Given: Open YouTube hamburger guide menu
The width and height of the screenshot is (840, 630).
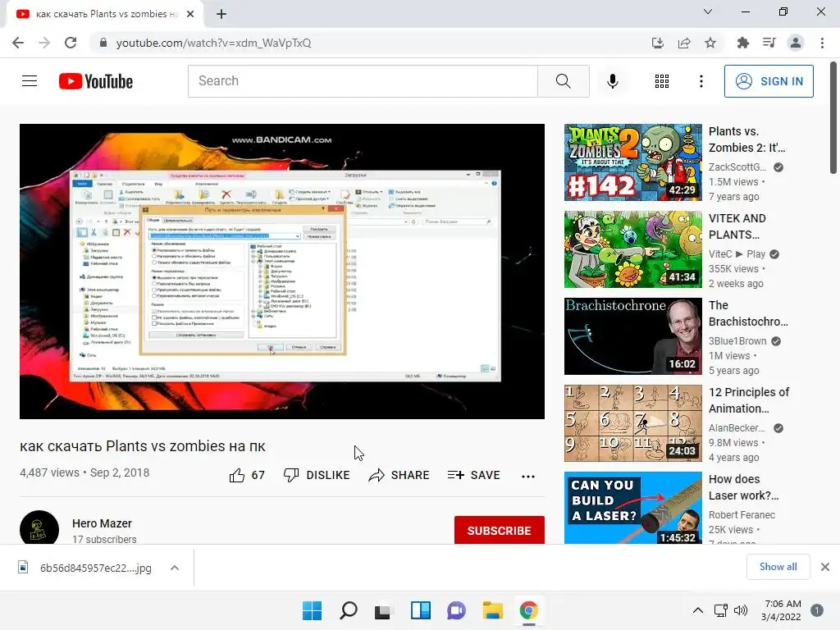Looking at the screenshot, I should click(30, 81).
